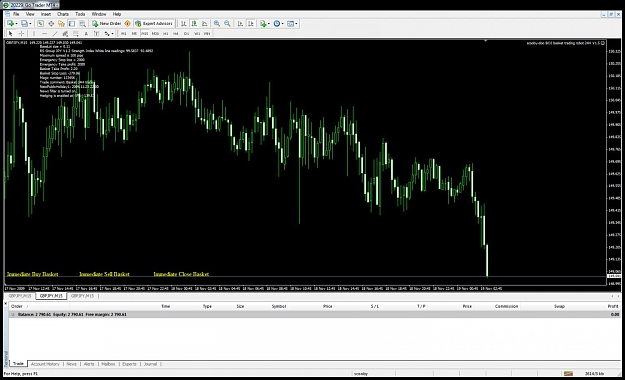Switch chart to line chart icon
This screenshot has width=625, height=380.
(x=204, y=24)
